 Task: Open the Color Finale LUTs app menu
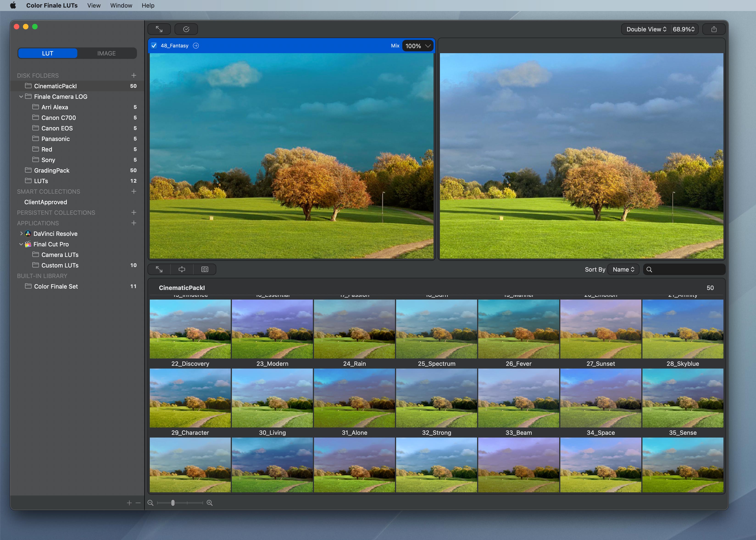tap(52, 5)
